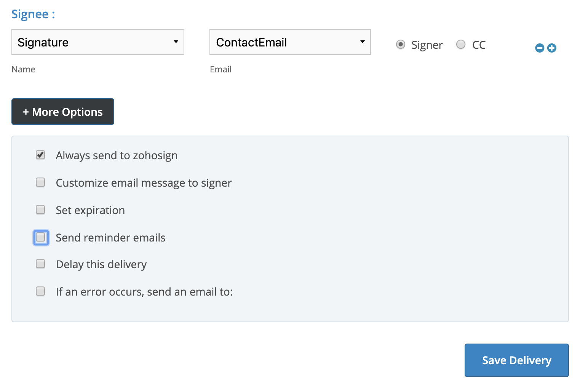588x387 pixels.
Task: Click the Set expiration label text
Action: pos(90,210)
